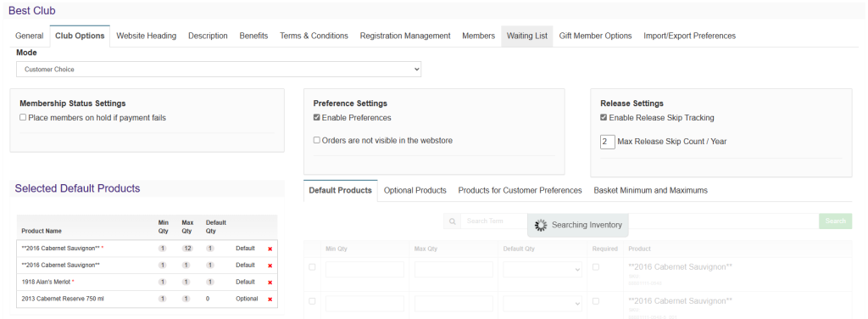Tick the select checkbox of second inventory row

(312, 301)
